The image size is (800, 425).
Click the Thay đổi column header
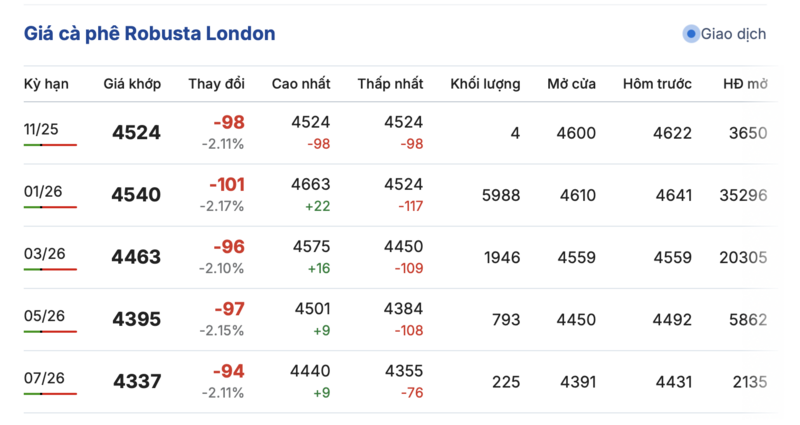(x=216, y=84)
